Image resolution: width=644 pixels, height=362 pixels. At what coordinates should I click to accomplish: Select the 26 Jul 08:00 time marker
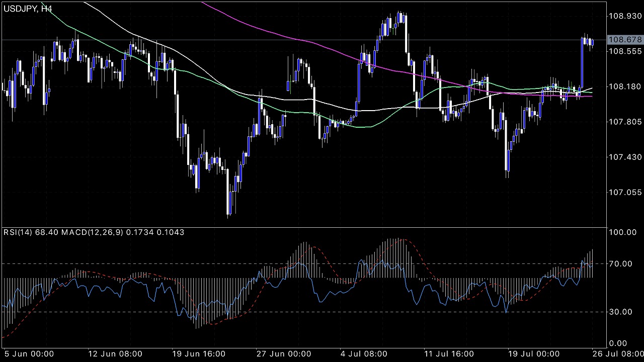617,354
